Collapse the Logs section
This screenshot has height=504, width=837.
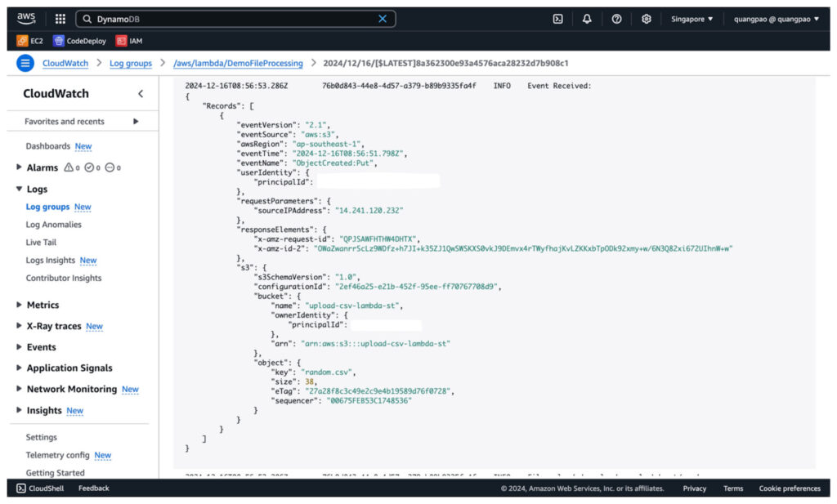click(x=20, y=188)
